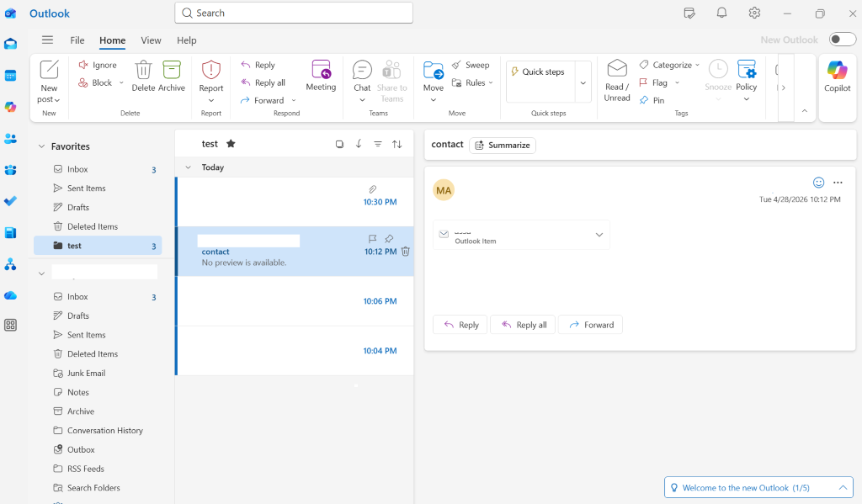Reply with Meeting icon
Screen dimensions: 862x504
point(321,69)
